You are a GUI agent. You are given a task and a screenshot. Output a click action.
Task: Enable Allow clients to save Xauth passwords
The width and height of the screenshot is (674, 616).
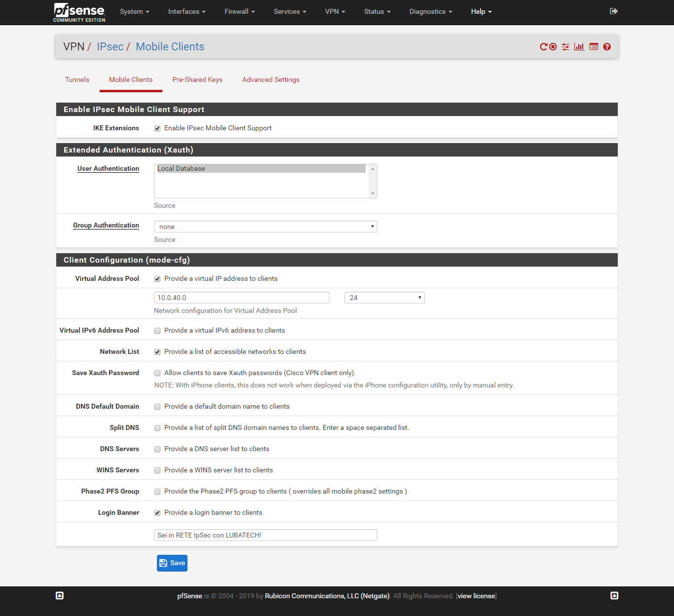click(157, 373)
